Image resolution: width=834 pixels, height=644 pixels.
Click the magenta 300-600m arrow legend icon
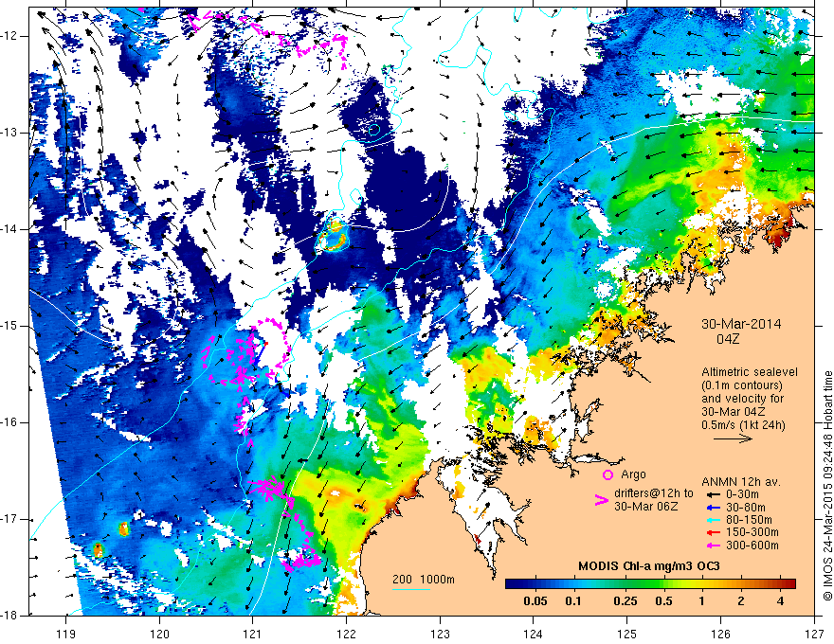(714, 546)
